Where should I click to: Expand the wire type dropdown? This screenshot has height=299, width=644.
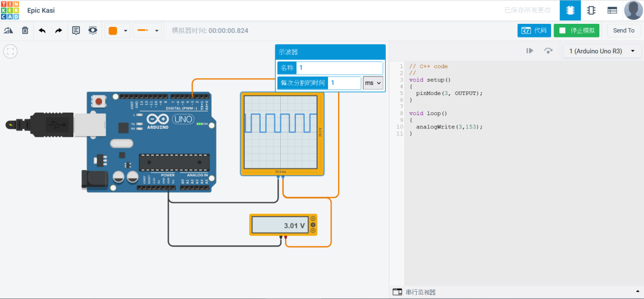147,31
